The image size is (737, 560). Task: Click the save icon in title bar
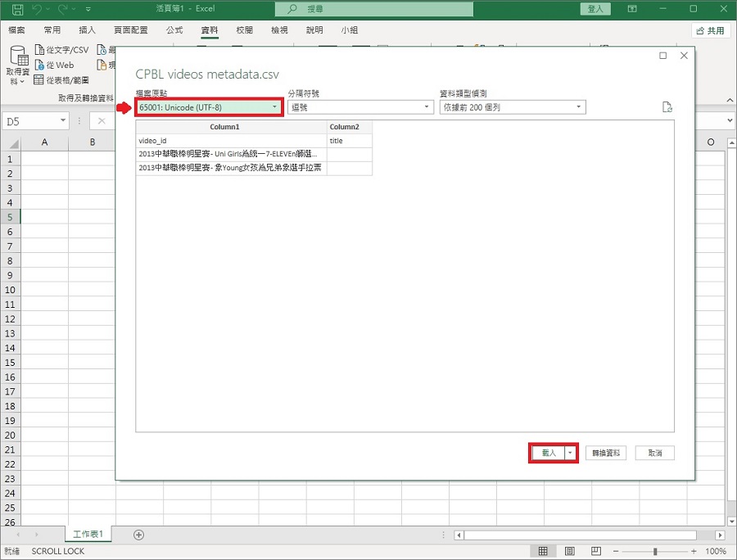point(17,9)
